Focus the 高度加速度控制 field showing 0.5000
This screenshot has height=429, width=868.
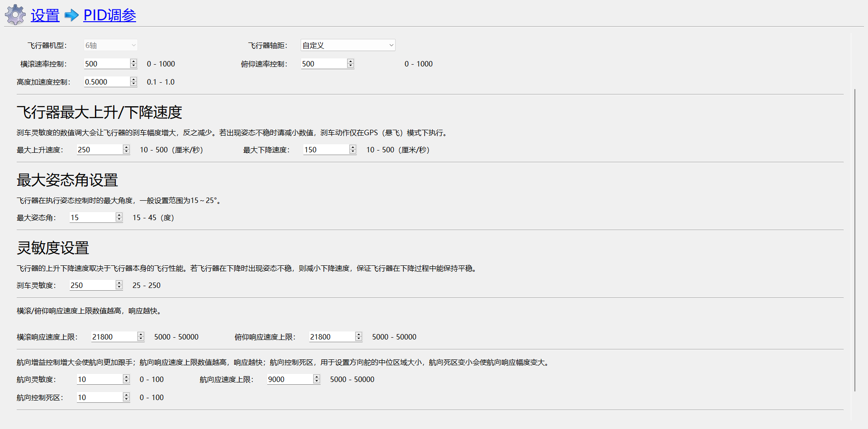coord(107,82)
